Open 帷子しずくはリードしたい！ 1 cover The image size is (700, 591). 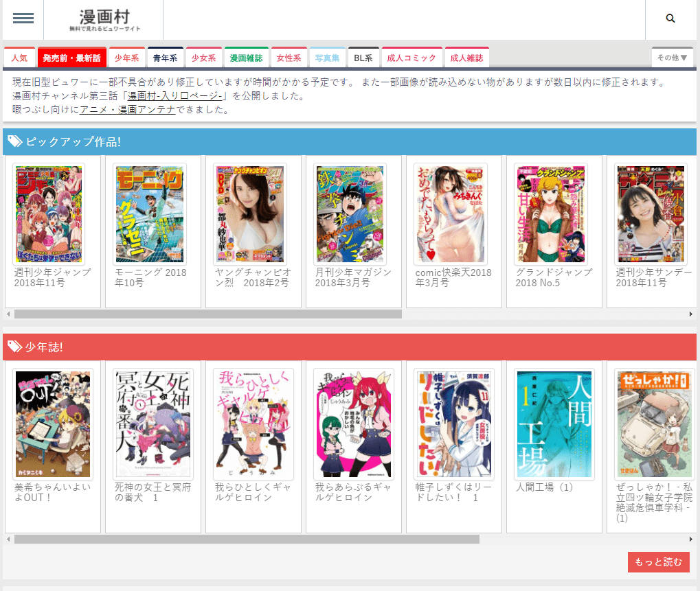(454, 424)
